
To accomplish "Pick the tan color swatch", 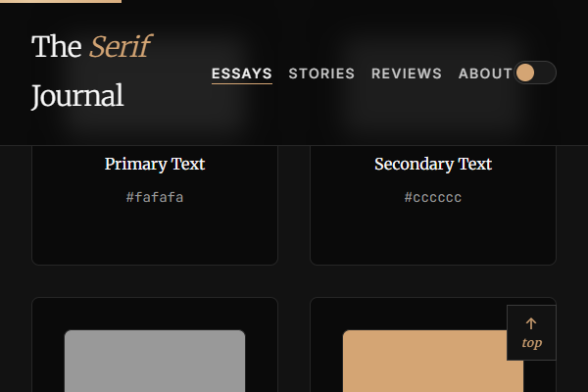I will point(433,361).
